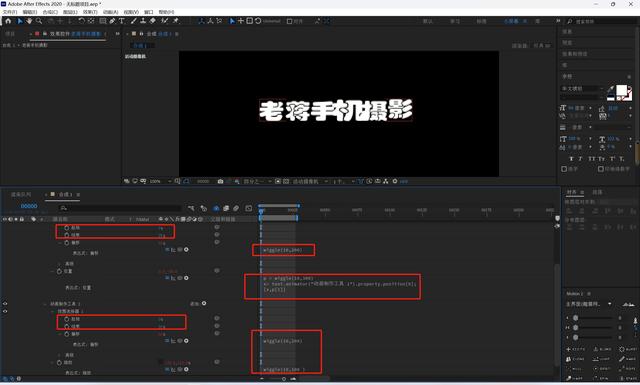Click the eyedropper in the Character panel
Screen dimensions: 640x385
[x=611, y=89]
